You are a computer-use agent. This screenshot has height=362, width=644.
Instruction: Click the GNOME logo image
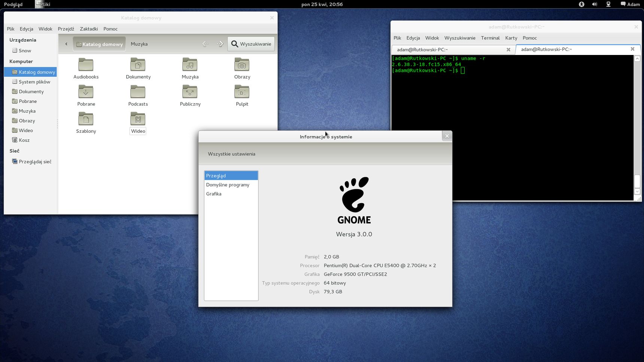(354, 200)
